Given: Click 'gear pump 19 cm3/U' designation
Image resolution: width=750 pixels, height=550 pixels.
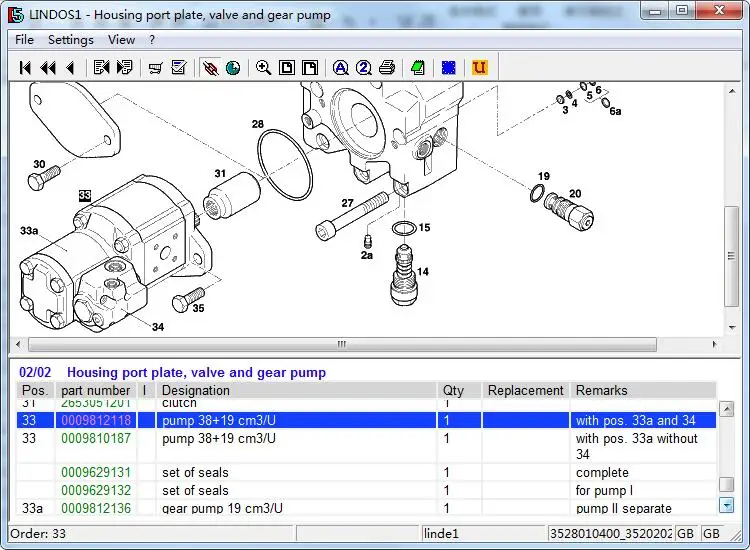Looking at the screenshot, I should click(222, 508).
